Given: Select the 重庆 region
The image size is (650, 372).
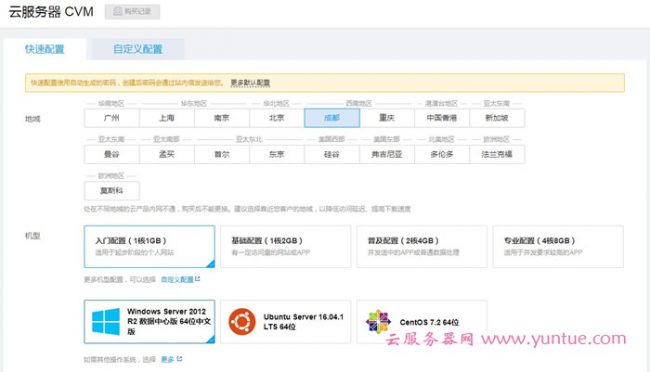Looking at the screenshot, I should pyautogui.click(x=387, y=118).
